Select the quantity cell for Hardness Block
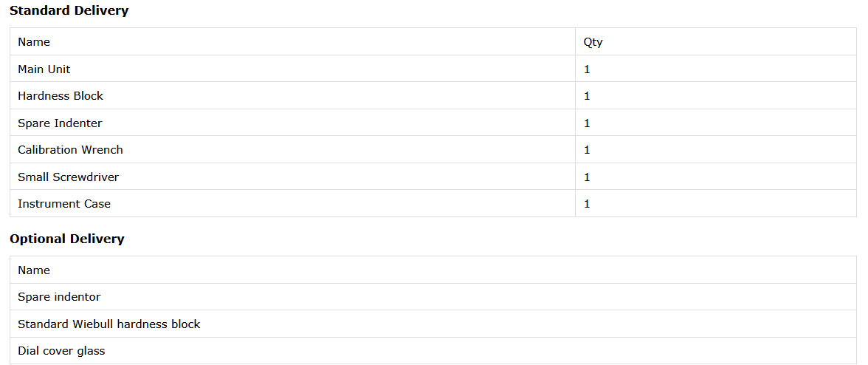The width and height of the screenshot is (868, 365). [587, 96]
